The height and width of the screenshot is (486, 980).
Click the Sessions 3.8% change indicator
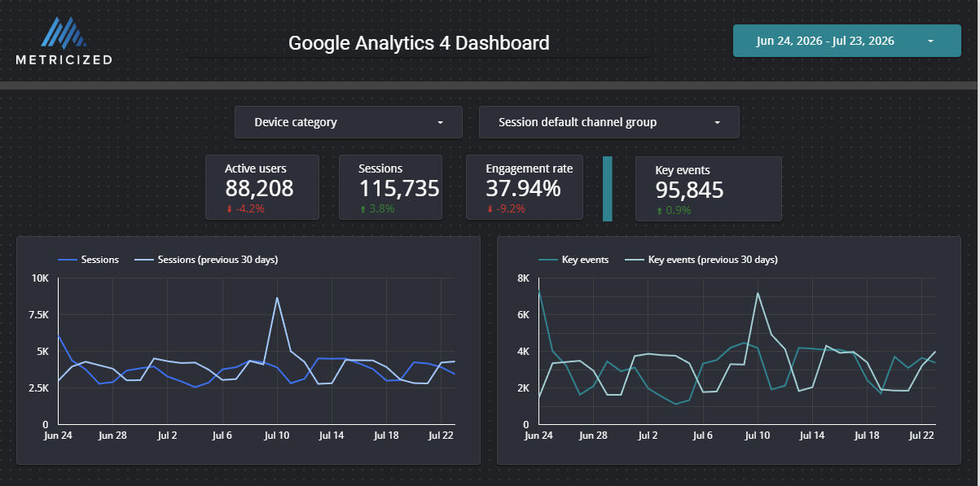tap(376, 208)
